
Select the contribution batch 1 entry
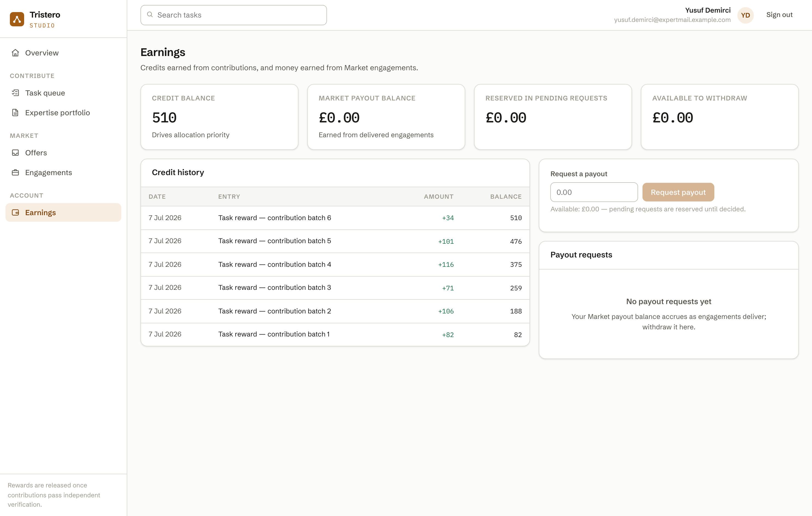(335, 334)
